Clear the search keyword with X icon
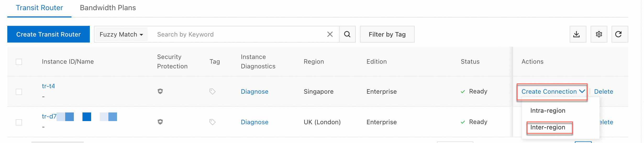The width and height of the screenshot is (644, 143). (x=330, y=34)
